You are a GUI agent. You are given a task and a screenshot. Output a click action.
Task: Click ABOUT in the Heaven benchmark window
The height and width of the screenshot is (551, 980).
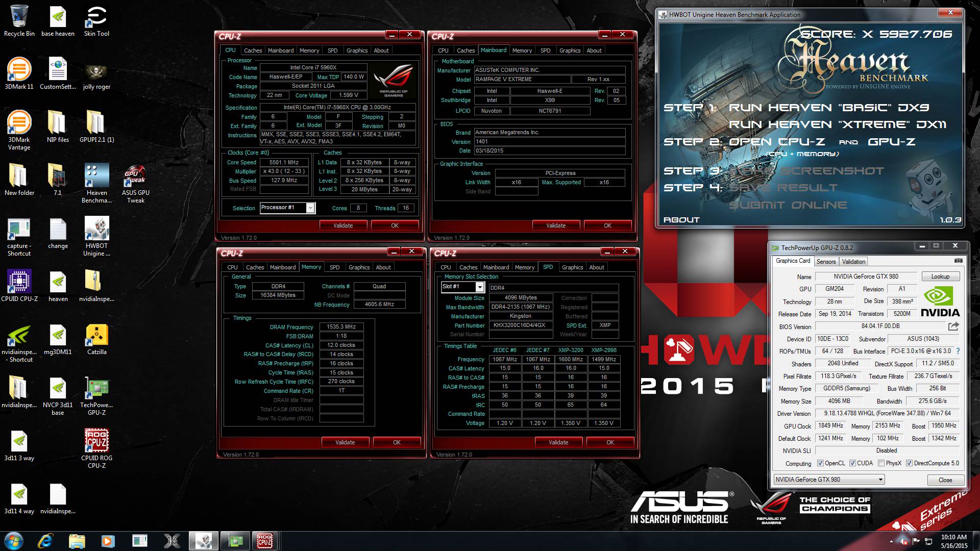click(x=681, y=220)
